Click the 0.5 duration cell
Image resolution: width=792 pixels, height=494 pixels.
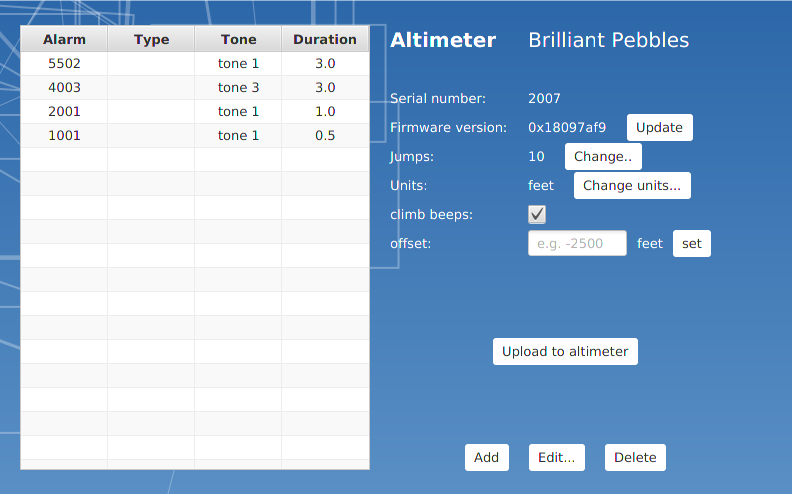tap(325, 136)
